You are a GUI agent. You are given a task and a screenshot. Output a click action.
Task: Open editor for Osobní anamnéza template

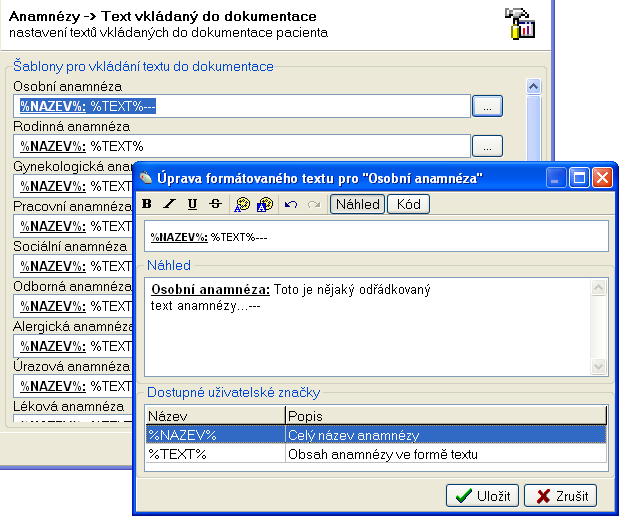coord(487,106)
